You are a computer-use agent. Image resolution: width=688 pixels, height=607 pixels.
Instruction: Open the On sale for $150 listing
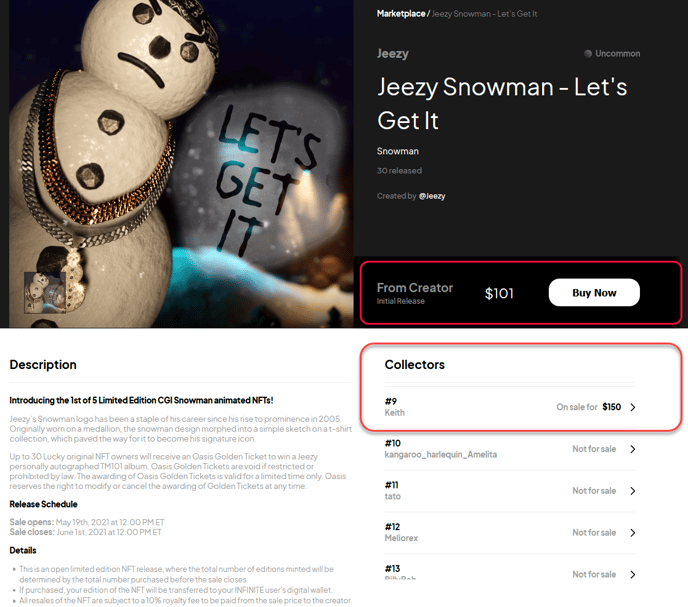588,407
